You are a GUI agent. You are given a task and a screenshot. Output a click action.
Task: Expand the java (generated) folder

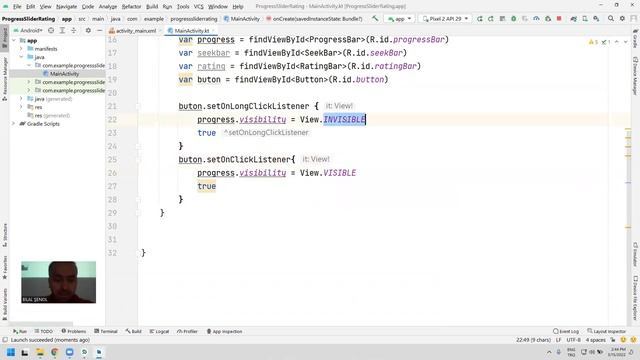(x=21, y=99)
